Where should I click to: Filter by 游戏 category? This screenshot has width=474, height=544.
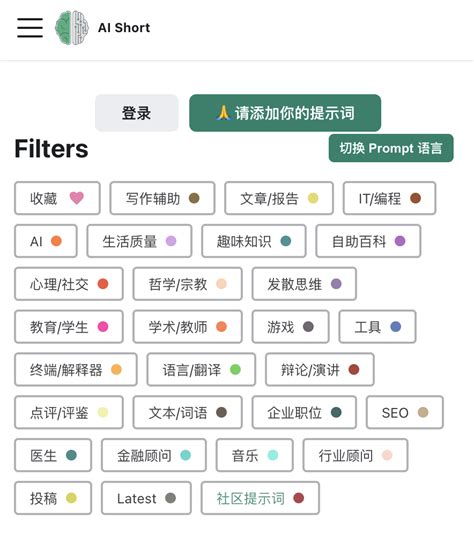pos(290,326)
